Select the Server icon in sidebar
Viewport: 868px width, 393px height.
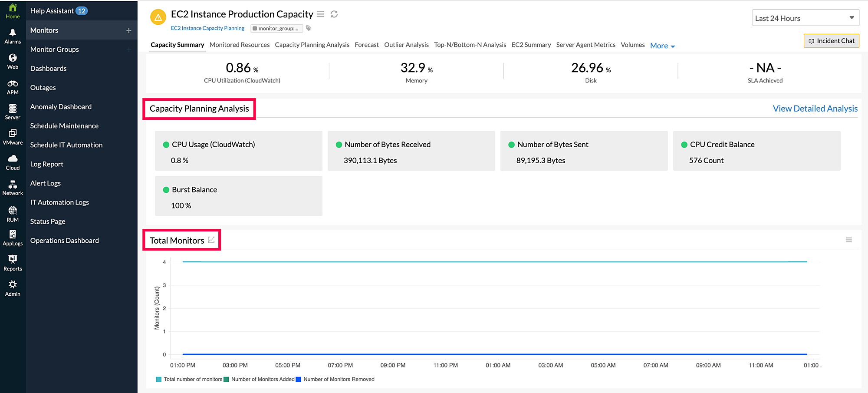tap(13, 112)
